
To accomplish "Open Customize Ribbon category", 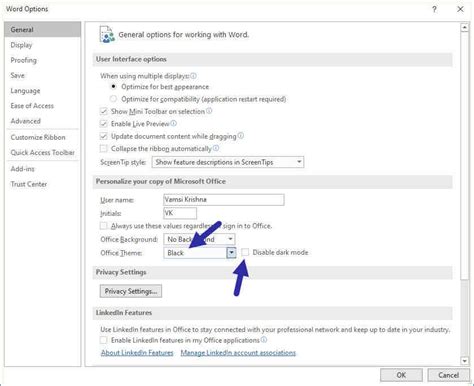I will pyautogui.click(x=43, y=137).
